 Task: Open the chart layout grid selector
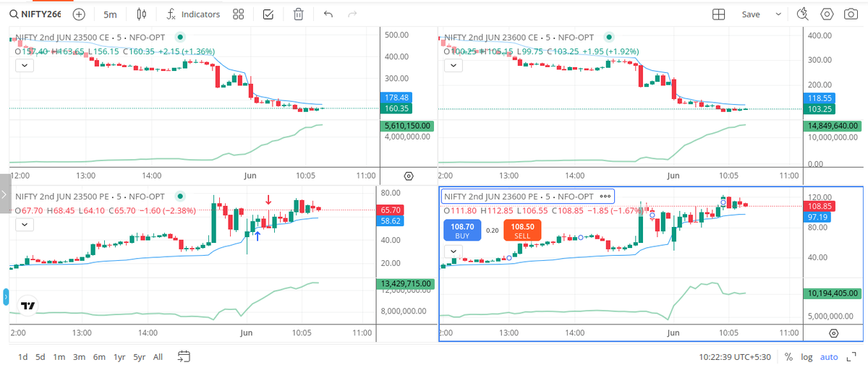tap(718, 14)
